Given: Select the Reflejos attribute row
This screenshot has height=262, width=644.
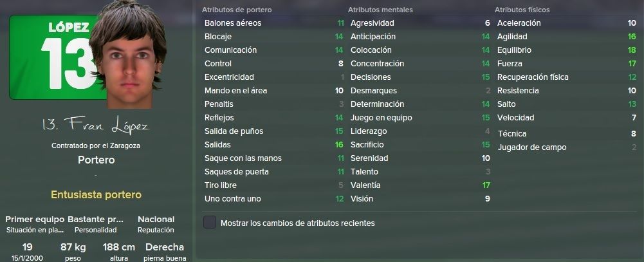Looking at the screenshot, I should (x=274, y=118).
